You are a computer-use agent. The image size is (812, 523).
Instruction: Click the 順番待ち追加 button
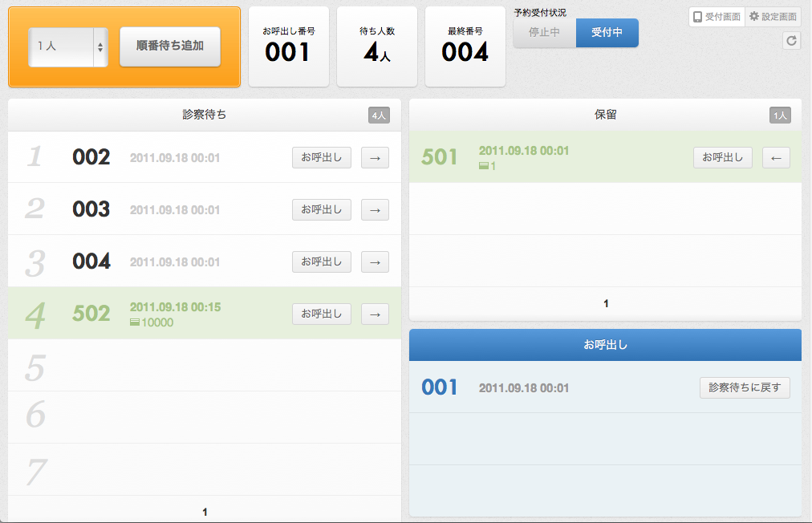pyautogui.click(x=170, y=47)
